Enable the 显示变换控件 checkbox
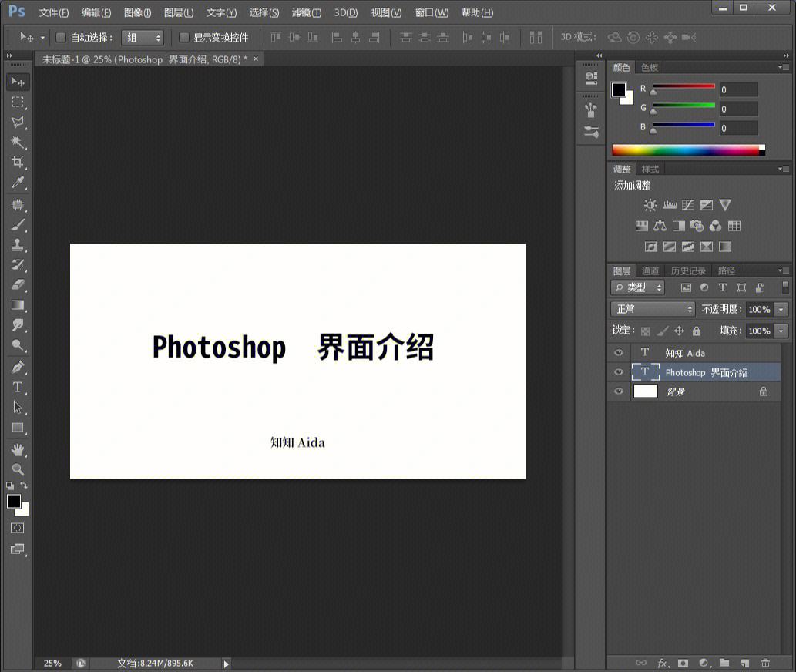The height and width of the screenshot is (672, 796). pyautogui.click(x=183, y=37)
